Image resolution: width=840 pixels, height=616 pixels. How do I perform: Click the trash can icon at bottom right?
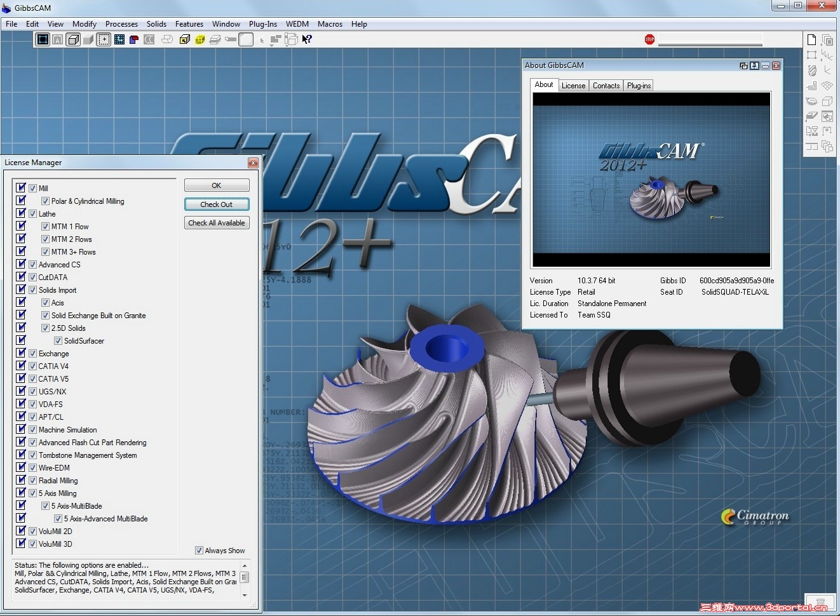(820, 602)
